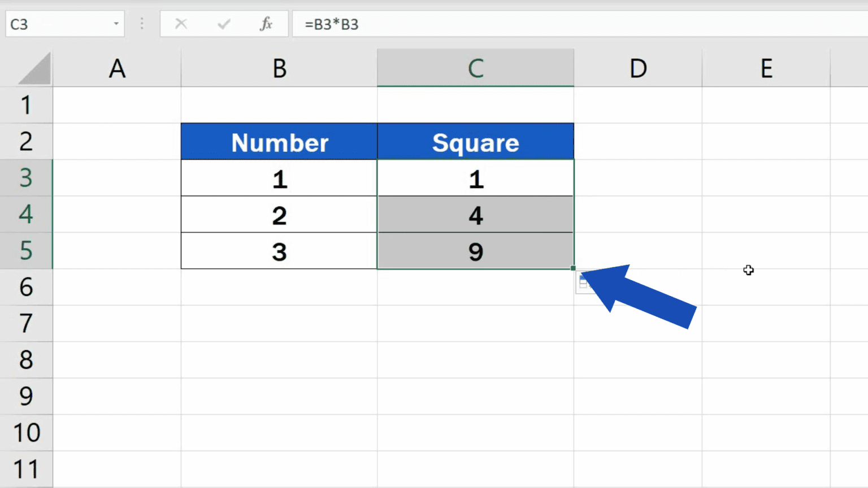Select the Number header cell
868x488 pixels.
[x=279, y=142]
